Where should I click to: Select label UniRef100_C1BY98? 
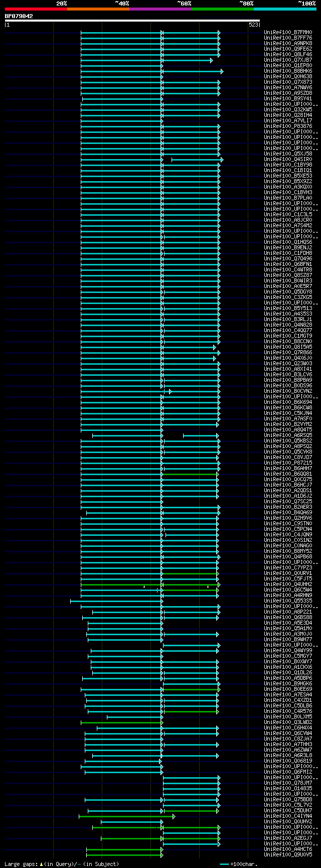coord(288,165)
